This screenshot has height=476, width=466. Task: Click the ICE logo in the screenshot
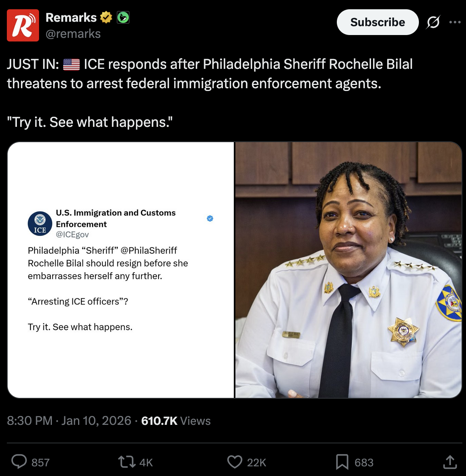tap(40, 224)
